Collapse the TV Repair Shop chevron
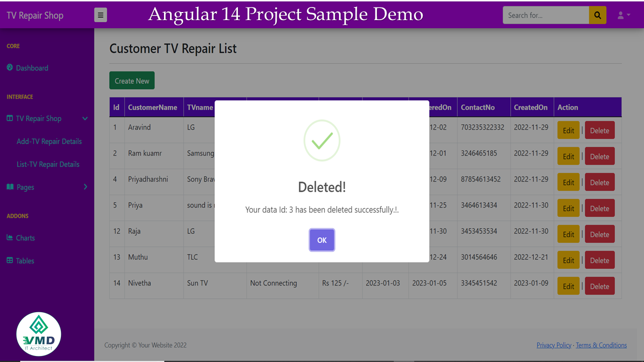The width and height of the screenshot is (644, 362). [85, 119]
